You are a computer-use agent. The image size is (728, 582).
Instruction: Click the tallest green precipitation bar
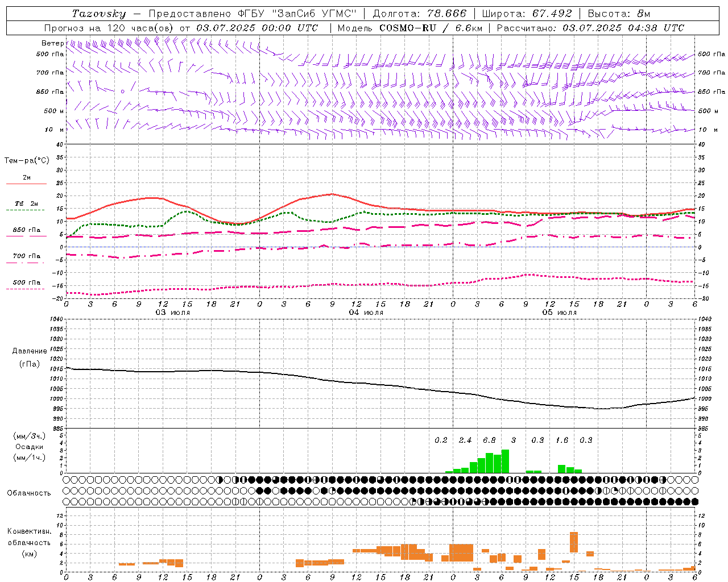click(x=505, y=462)
